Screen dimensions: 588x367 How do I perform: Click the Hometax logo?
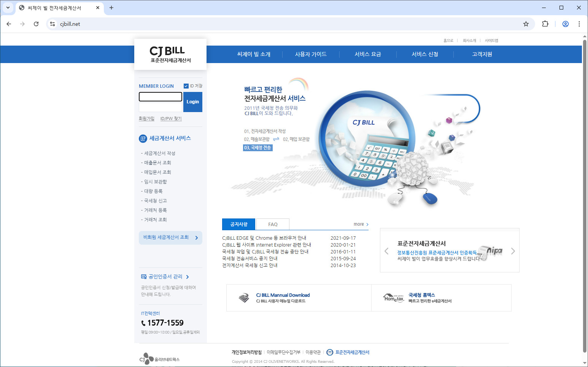[394, 297]
